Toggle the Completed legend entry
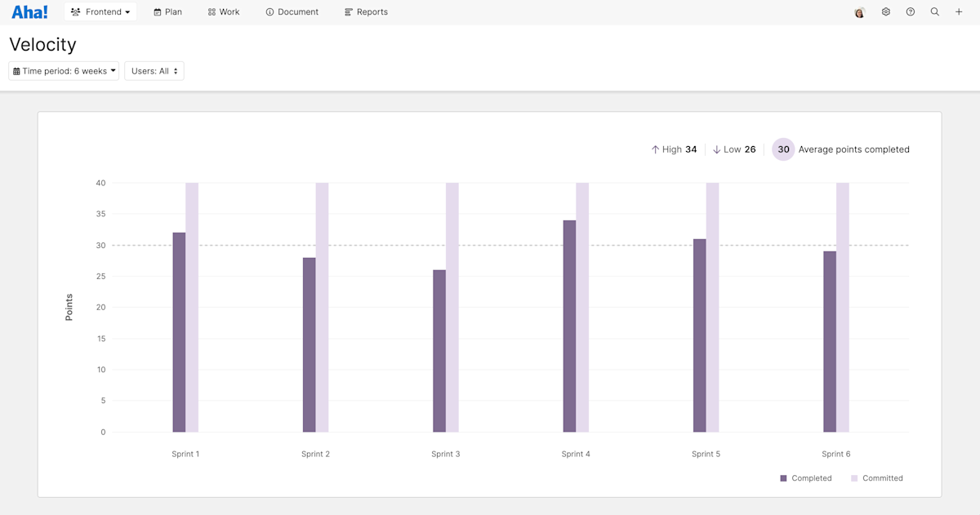980x515 pixels. coord(806,477)
